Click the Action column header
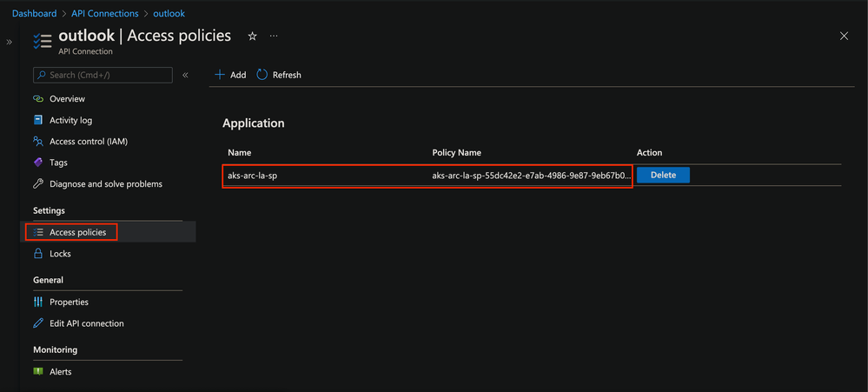Image resolution: width=868 pixels, height=392 pixels. (x=649, y=153)
